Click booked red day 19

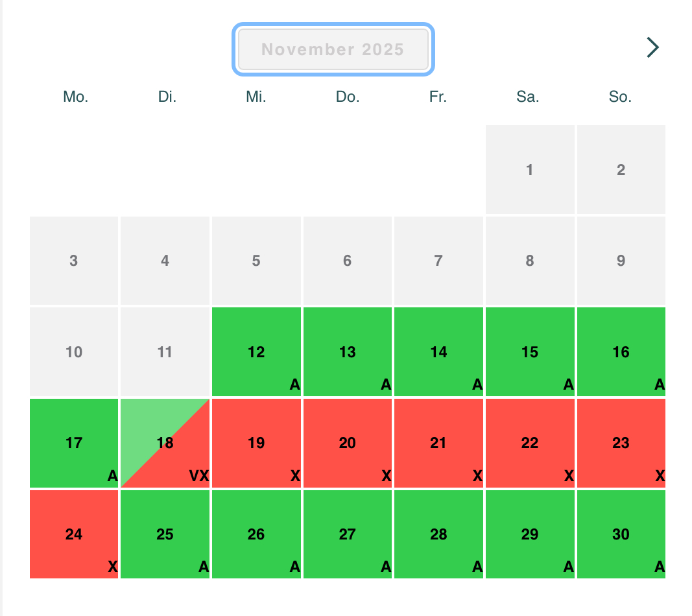pos(256,443)
